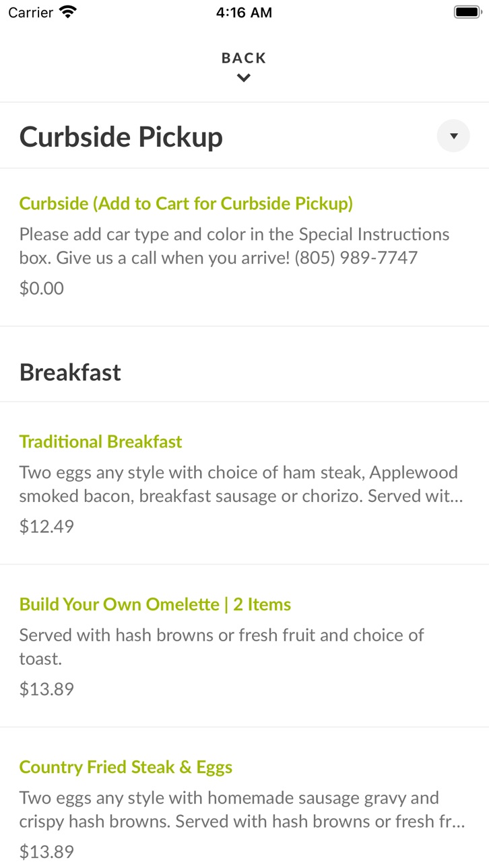Tap the truncated Traditional Breakfast description
The height and width of the screenshot is (868, 489).
(x=241, y=484)
